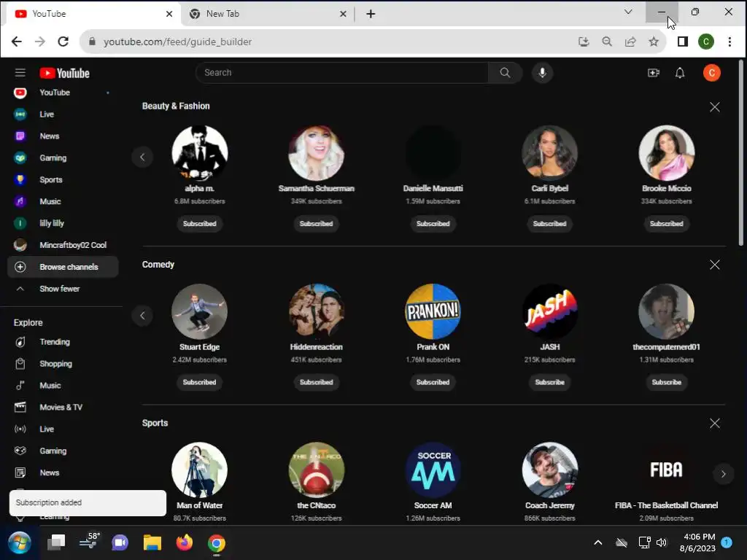
Task: Open Movies & TV in Explore
Action: point(62,407)
